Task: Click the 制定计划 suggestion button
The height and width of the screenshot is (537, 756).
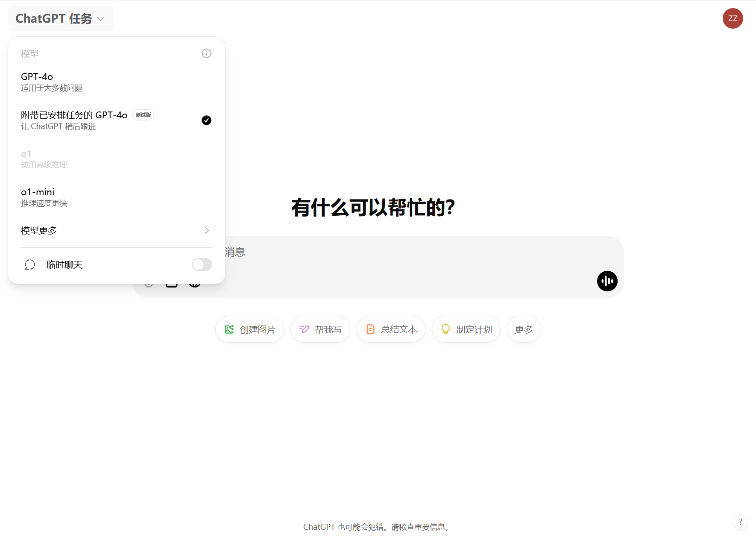Action: (466, 329)
